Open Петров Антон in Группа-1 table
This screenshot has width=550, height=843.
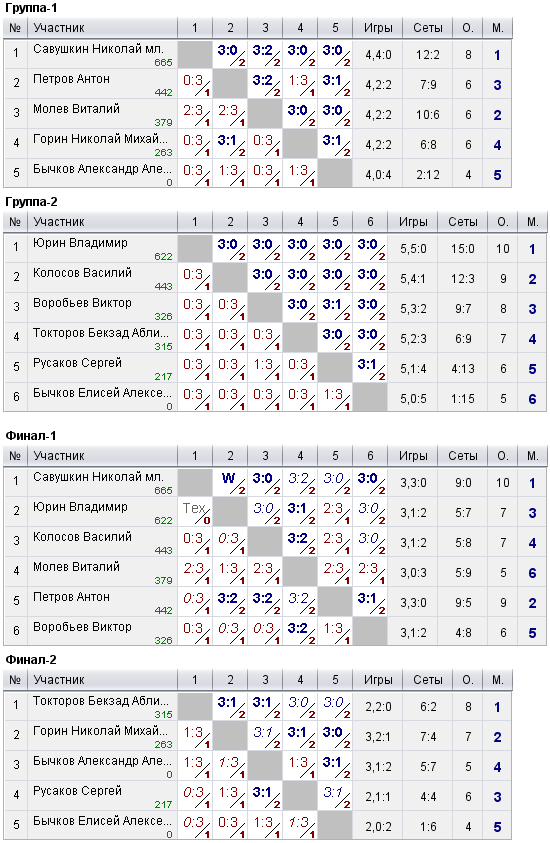coord(71,79)
